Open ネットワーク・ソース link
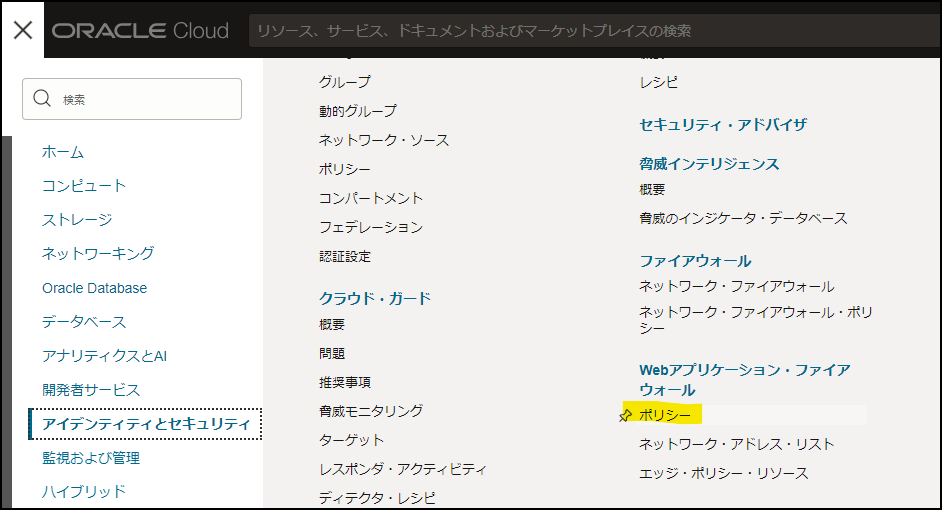Screen dimensions: 942x510 tap(384, 140)
